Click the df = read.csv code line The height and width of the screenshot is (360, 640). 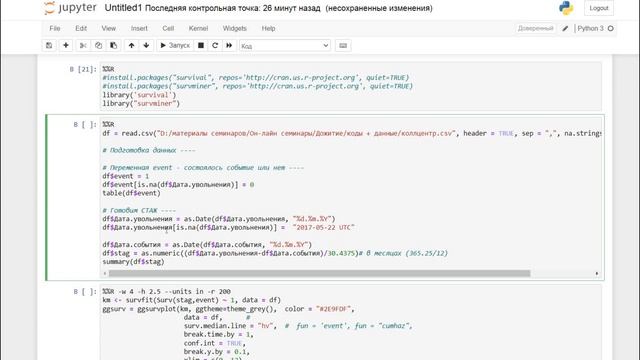pos(351,133)
